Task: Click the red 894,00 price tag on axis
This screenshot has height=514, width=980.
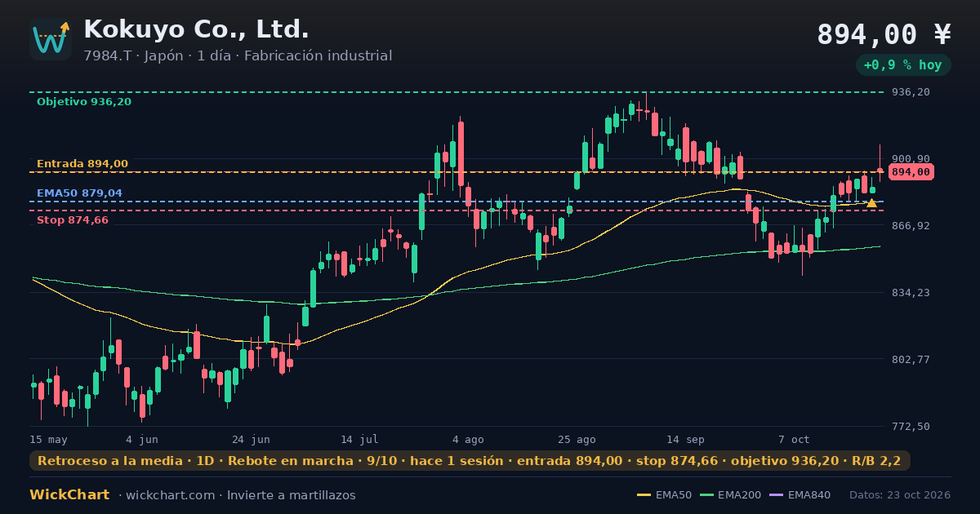Action: coord(911,172)
